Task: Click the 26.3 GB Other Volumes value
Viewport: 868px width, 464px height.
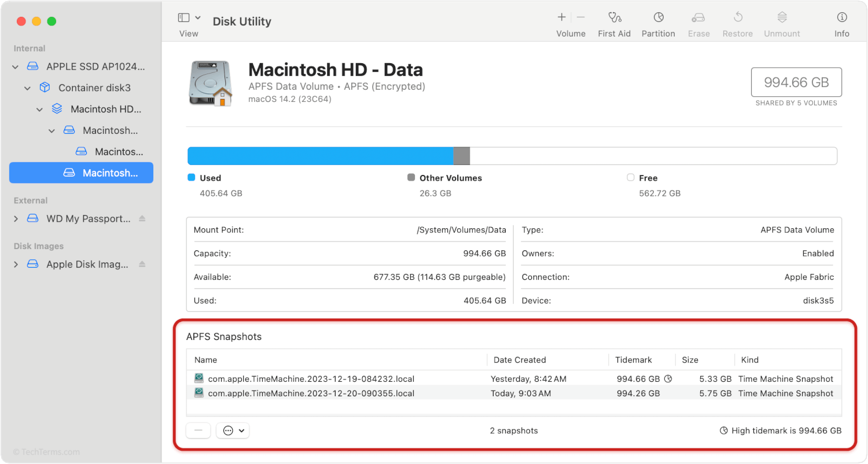Action: pyautogui.click(x=435, y=193)
